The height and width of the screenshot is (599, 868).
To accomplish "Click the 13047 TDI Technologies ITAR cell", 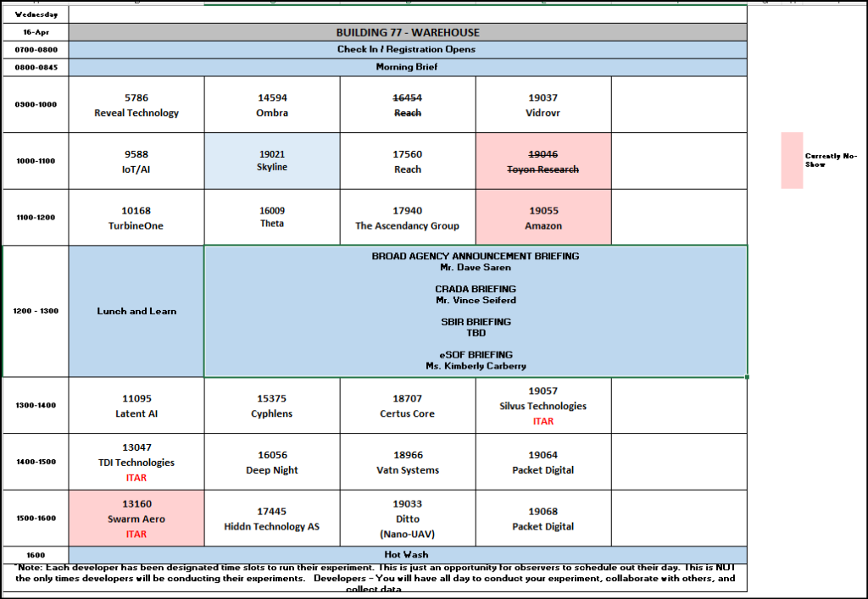I will pos(136,462).
